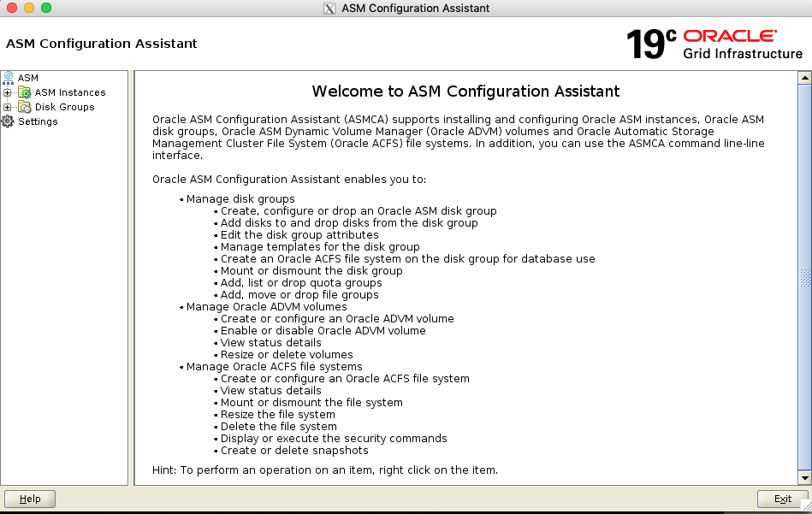
Task: Click the scrollbar up arrow
Action: pos(805,78)
